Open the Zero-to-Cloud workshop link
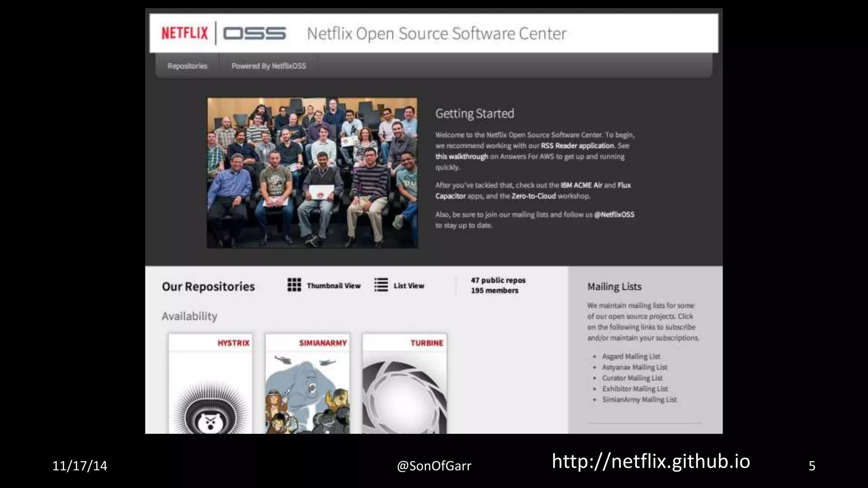 pyautogui.click(x=534, y=196)
